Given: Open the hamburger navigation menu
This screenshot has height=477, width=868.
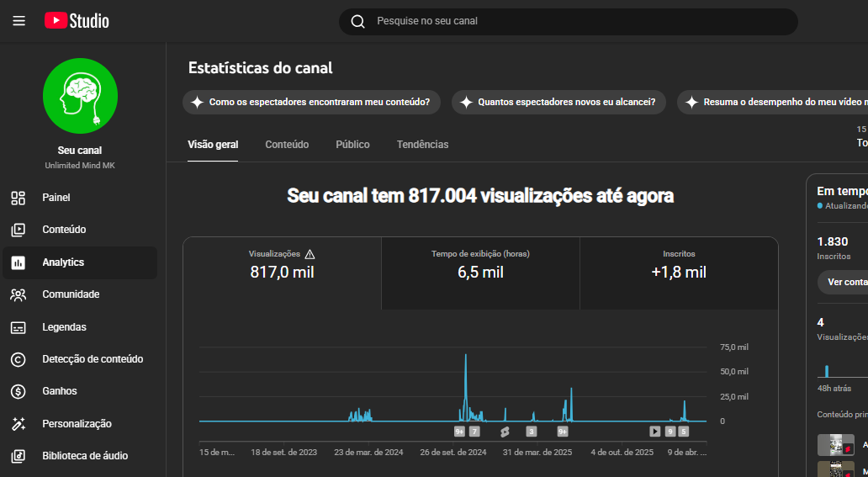Looking at the screenshot, I should [19, 21].
